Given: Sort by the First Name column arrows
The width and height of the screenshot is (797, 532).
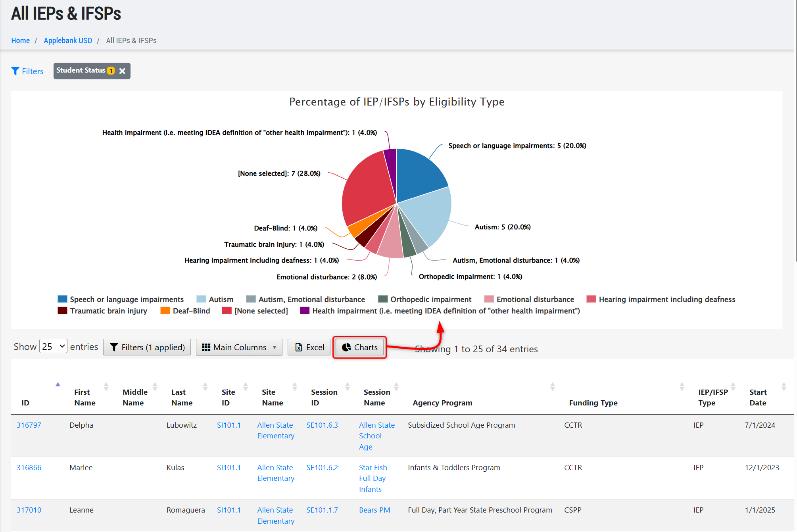Looking at the screenshot, I should pos(106,386).
